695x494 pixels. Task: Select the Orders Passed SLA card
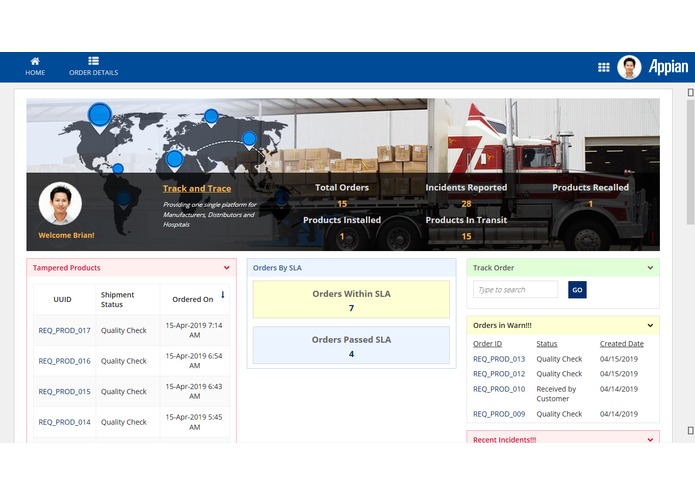(x=351, y=345)
